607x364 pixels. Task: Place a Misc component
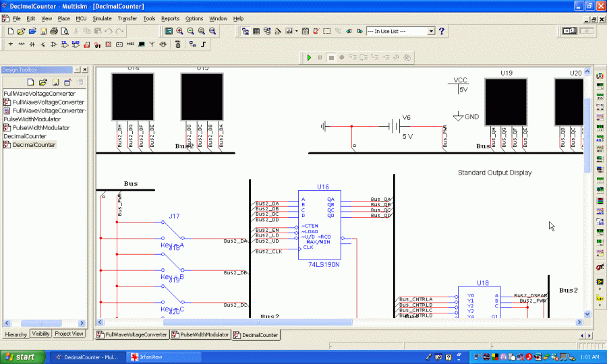click(130, 44)
